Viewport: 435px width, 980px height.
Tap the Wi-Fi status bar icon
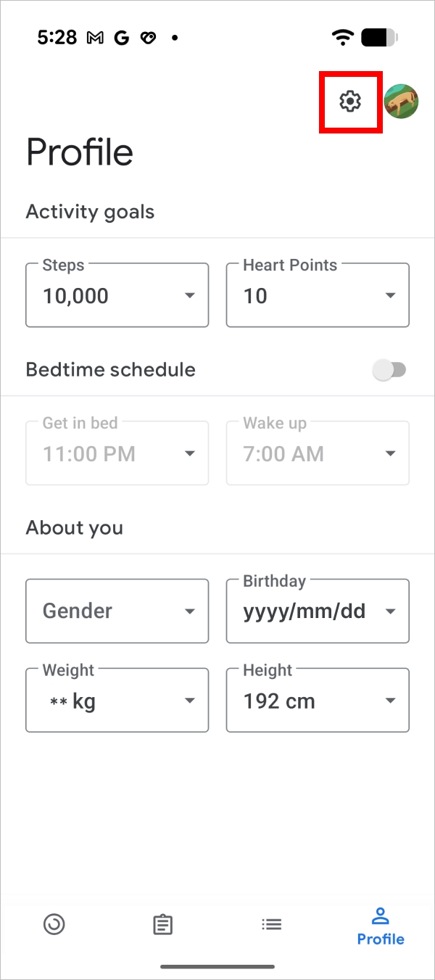342,38
